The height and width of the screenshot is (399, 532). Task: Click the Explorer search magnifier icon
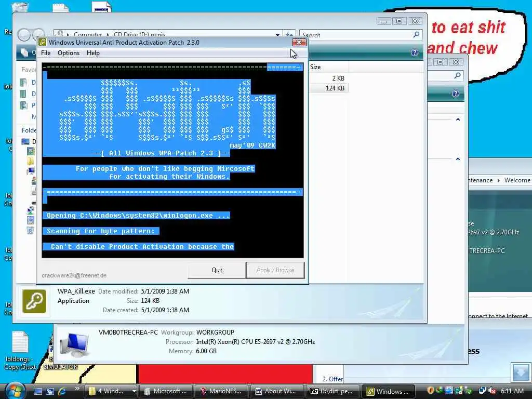pos(416,35)
